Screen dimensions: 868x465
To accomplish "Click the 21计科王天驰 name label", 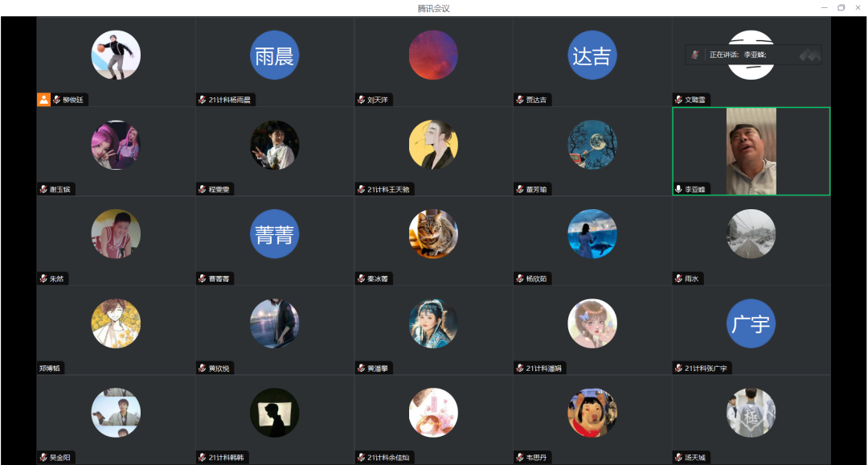I will [x=389, y=190].
